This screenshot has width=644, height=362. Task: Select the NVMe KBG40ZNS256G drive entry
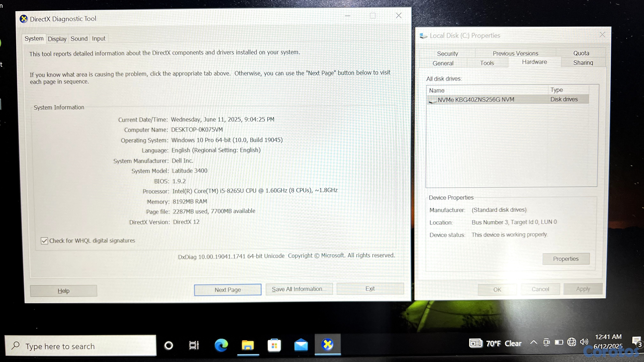pos(475,100)
